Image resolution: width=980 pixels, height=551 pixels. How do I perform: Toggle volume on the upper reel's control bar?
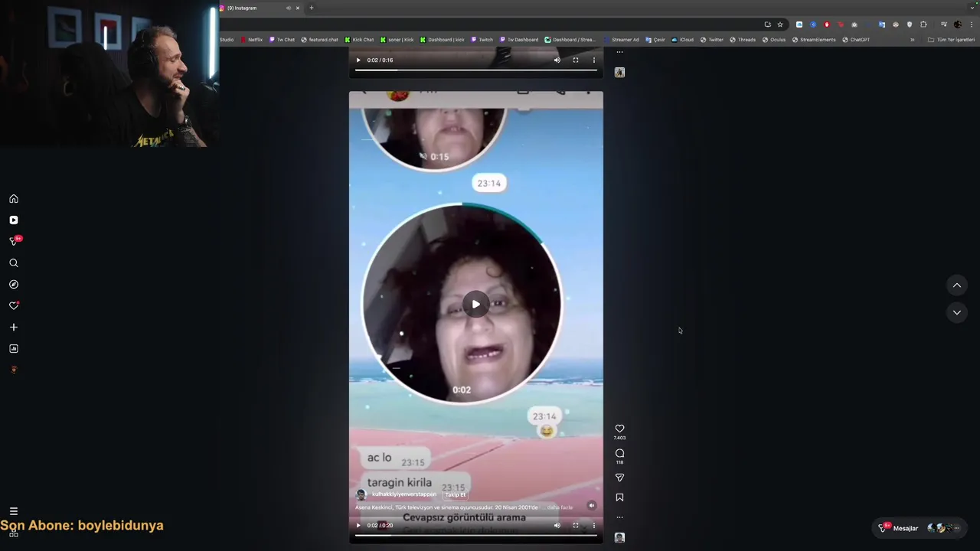point(557,60)
